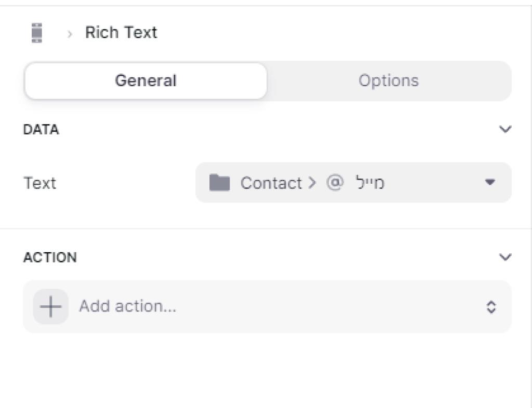
Task: Open the Options tab
Action: (389, 81)
